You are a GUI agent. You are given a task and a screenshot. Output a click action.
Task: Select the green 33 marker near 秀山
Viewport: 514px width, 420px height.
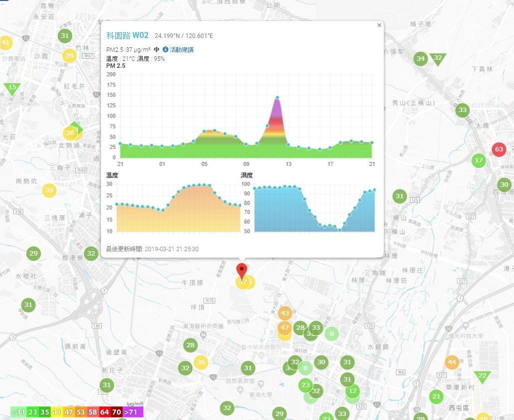pos(462,110)
